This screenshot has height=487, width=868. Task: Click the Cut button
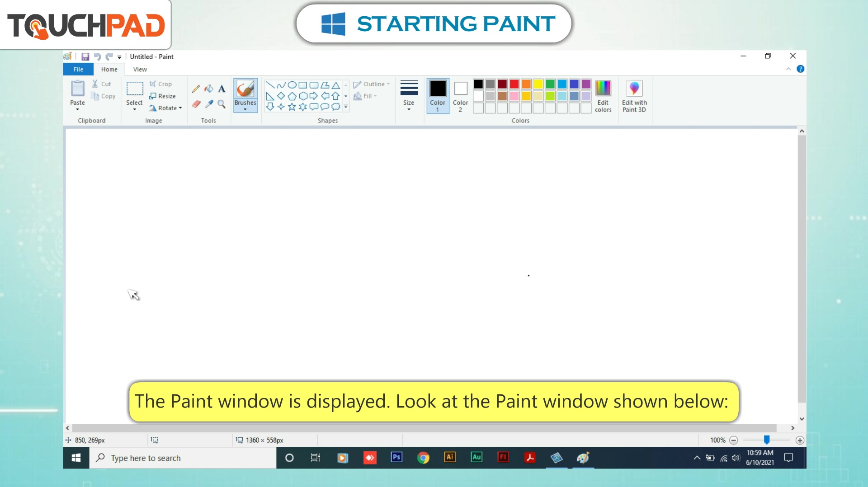102,84
